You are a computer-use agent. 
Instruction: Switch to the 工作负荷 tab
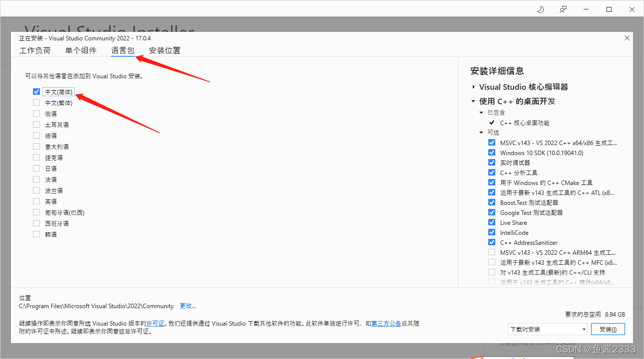point(35,50)
